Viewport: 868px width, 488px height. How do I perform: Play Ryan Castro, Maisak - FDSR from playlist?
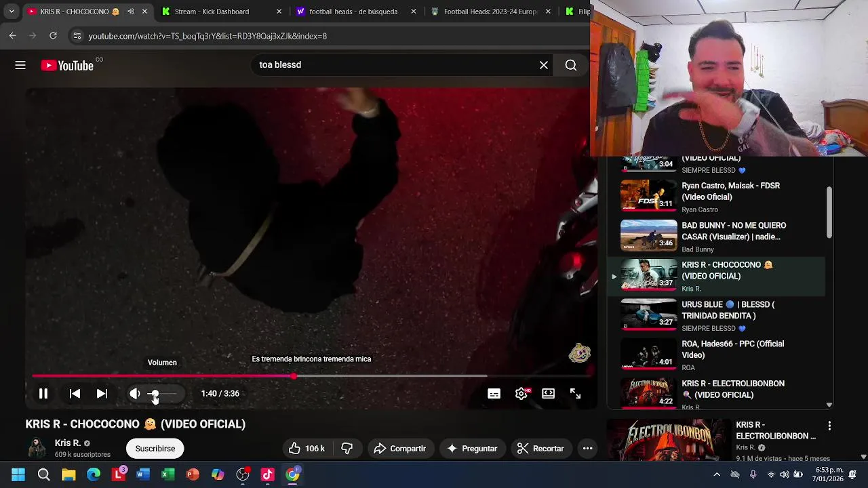point(716,197)
